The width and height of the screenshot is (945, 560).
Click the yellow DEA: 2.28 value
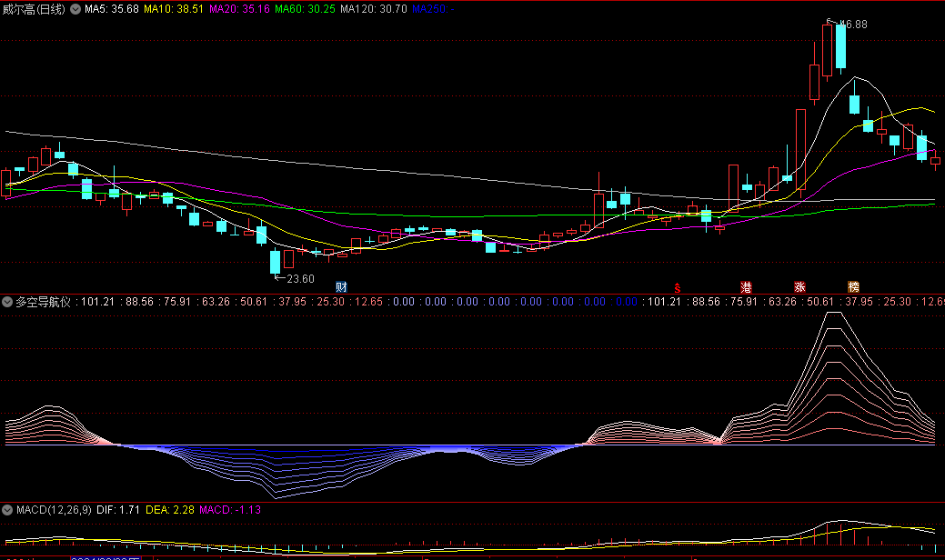(x=166, y=510)
